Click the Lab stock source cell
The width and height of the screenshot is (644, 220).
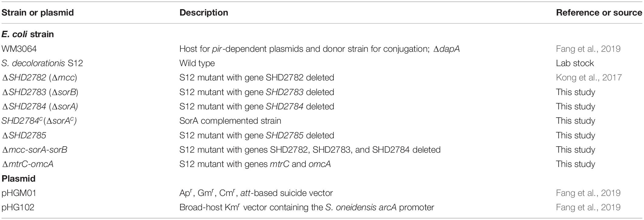click(x=575, y=63)
